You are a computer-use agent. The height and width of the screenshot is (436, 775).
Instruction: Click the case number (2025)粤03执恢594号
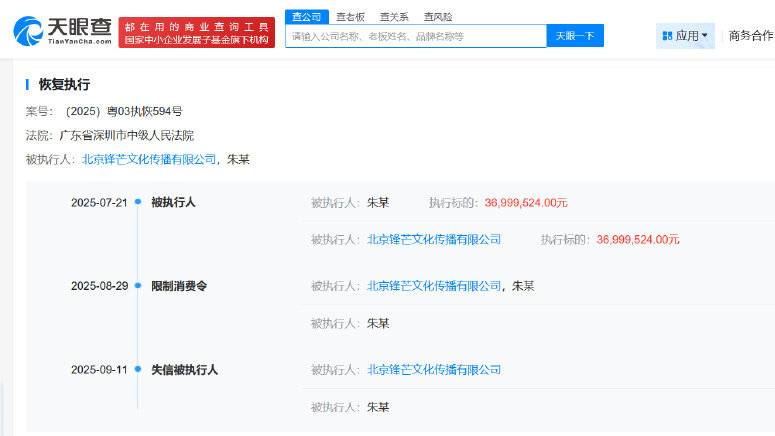pos(124,111)
